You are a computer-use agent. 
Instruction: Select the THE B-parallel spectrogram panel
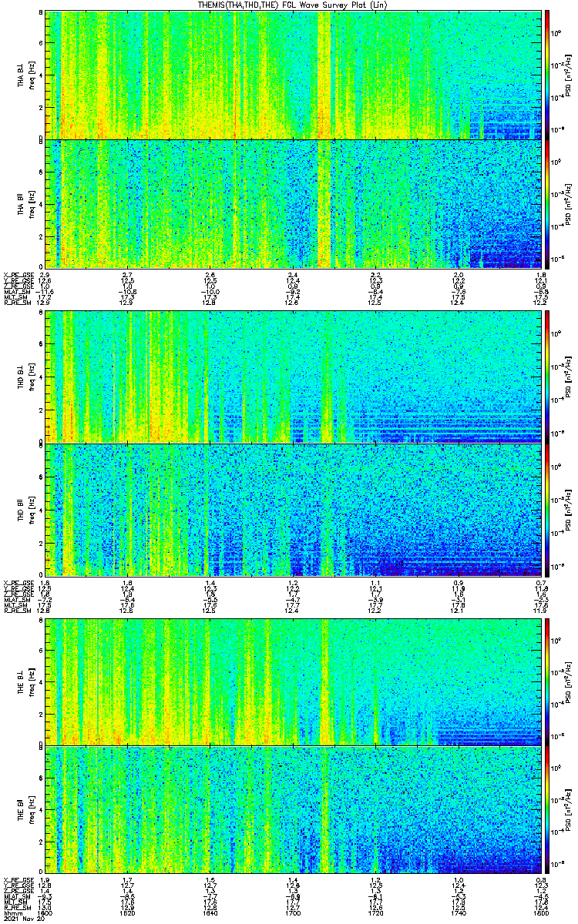293,809
